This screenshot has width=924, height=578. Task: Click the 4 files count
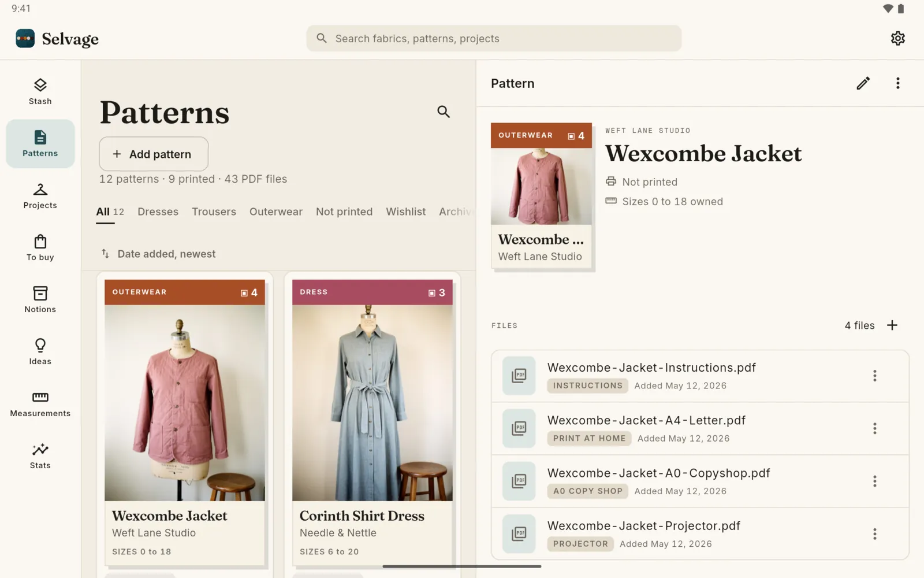pos(859,325)
